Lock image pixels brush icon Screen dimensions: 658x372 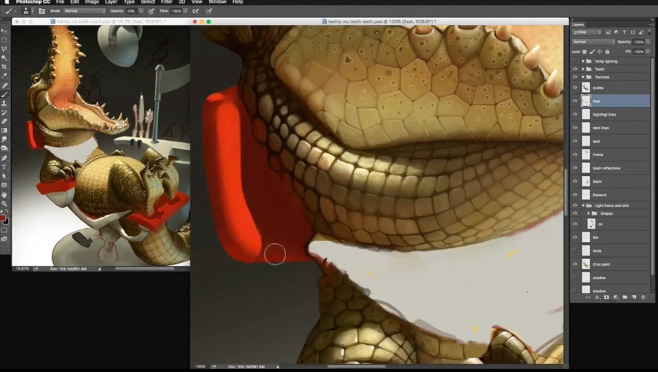[x=593, y=52]
